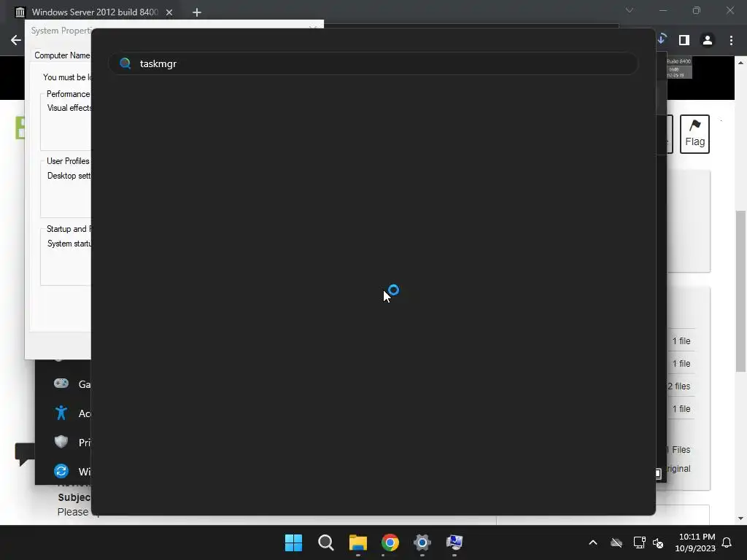Open Chrome profile icon

click(x=708, y=40)
